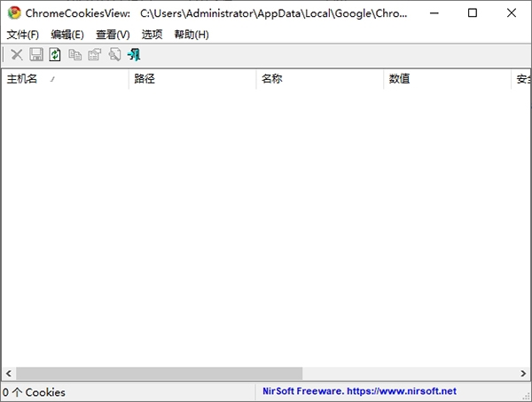Click the horizontal scrollbar left arrow
532x402 pixels.
pos(9,374)
